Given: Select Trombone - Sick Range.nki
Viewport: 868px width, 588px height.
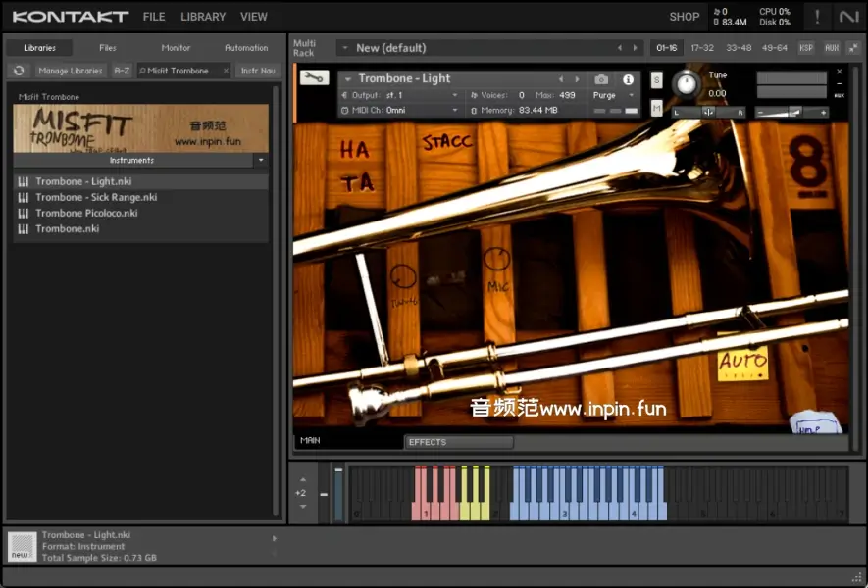Looking at the screenshot, I should [96, 197].
